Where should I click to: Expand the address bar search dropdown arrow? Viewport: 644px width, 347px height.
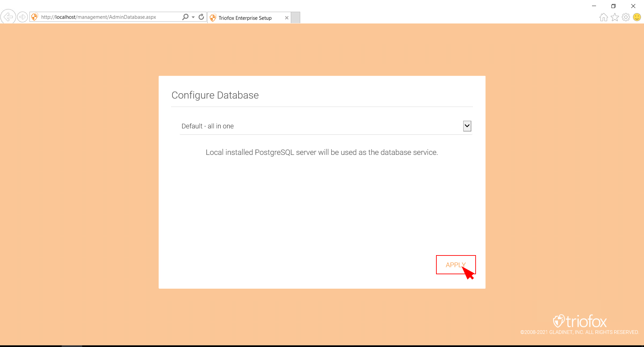(193, 17)
